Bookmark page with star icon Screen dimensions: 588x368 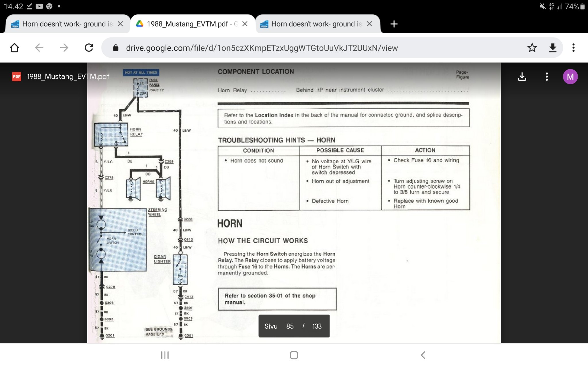[x=532, y=48]
